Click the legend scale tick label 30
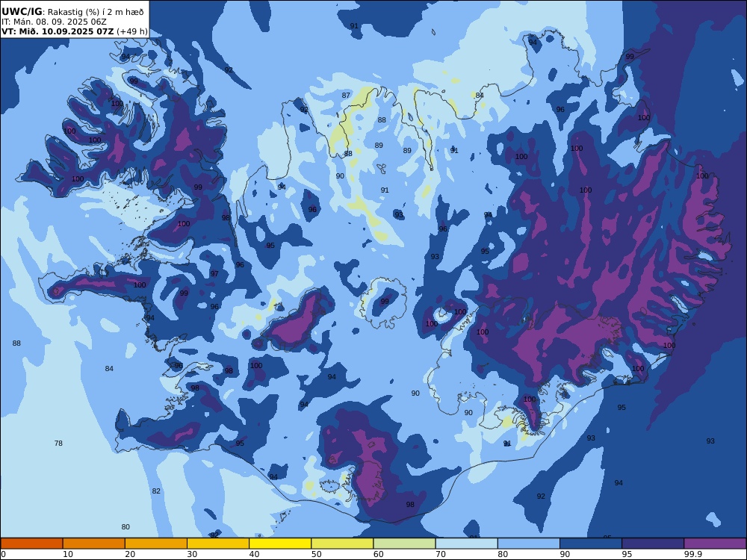Image resolution: width=747 pixels, height=560 pixels. [192, 554]
